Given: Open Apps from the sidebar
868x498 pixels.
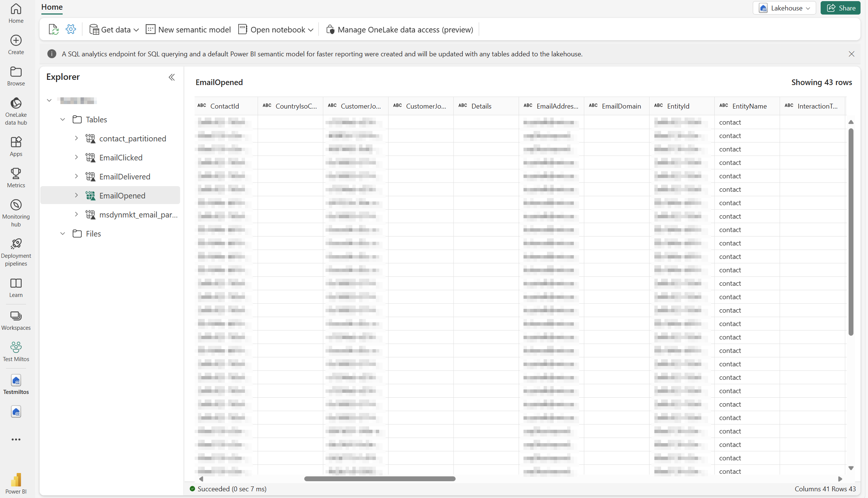Looking at the screenshot, I should pos(16,147).
